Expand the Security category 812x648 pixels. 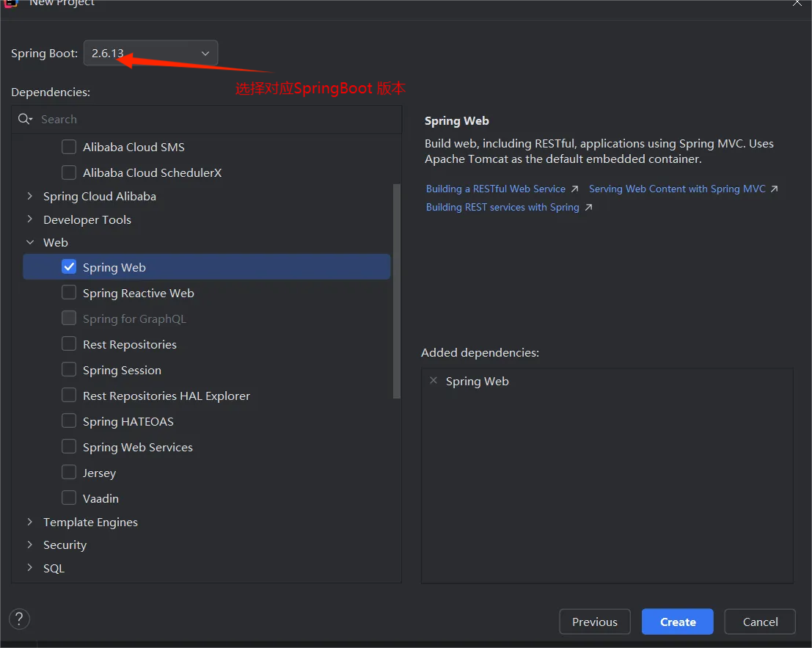pos(30,545)
